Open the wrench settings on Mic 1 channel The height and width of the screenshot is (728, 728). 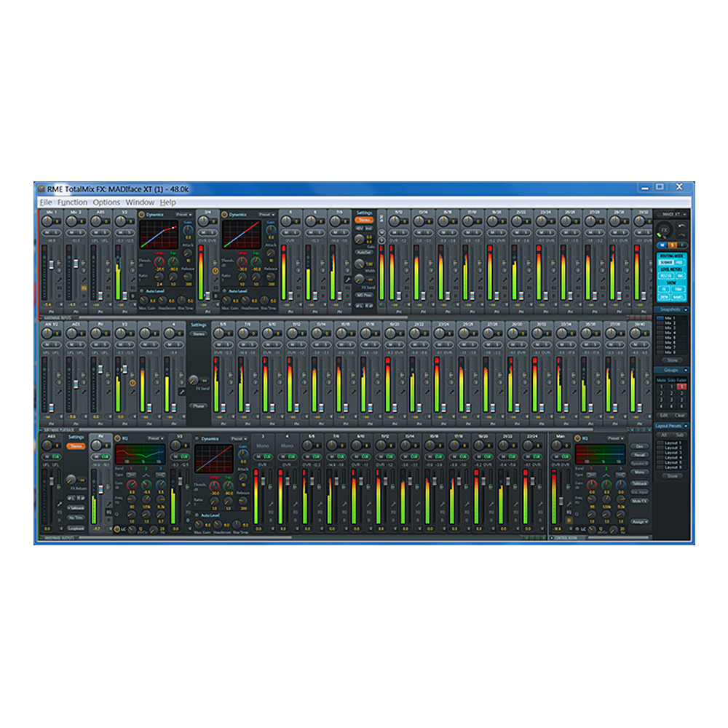60,280
